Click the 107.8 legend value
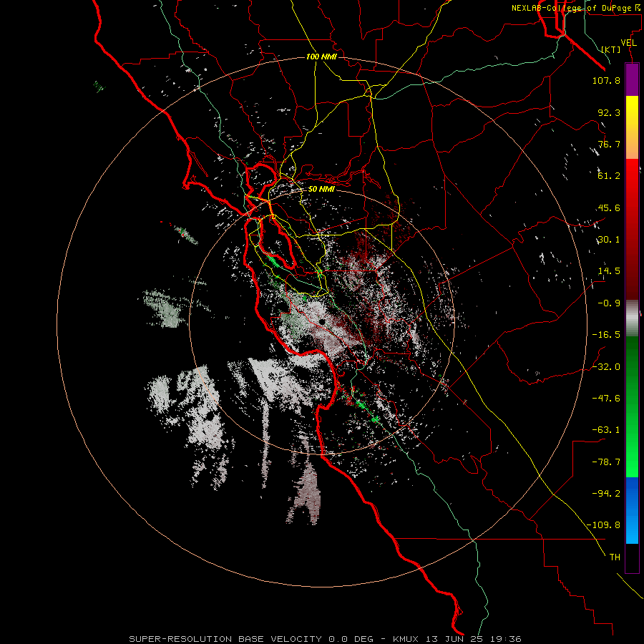This screenshot has height=644, width=644. (606, 80)
